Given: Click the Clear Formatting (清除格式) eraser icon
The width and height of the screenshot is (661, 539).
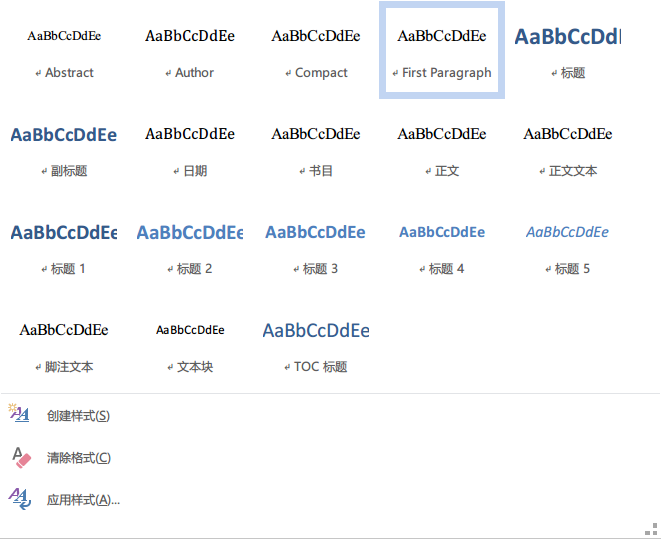Looking at the screenshot, I should pyautogui.click(x=21, y=457).
